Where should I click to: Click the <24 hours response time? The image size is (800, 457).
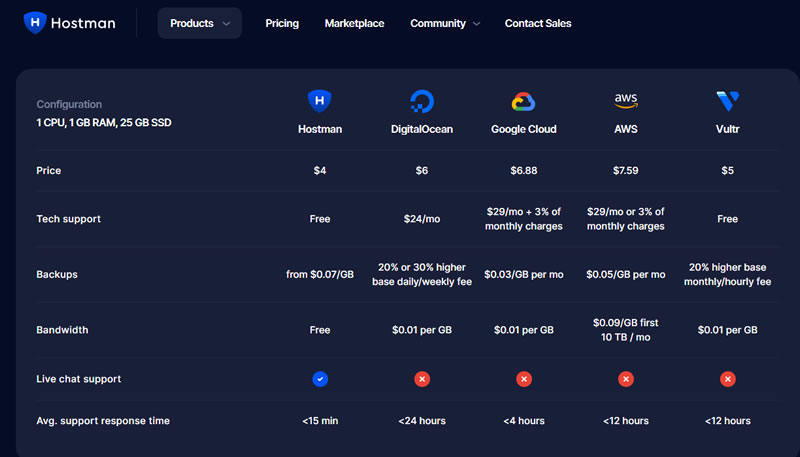click(422, 421)
